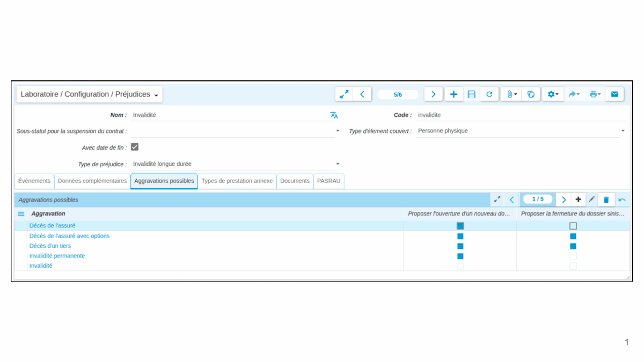Uncheck the 'Avec date de fin' checkbox
The height and width of the screenshot is (362, 644).
click(x=135, y=147)
